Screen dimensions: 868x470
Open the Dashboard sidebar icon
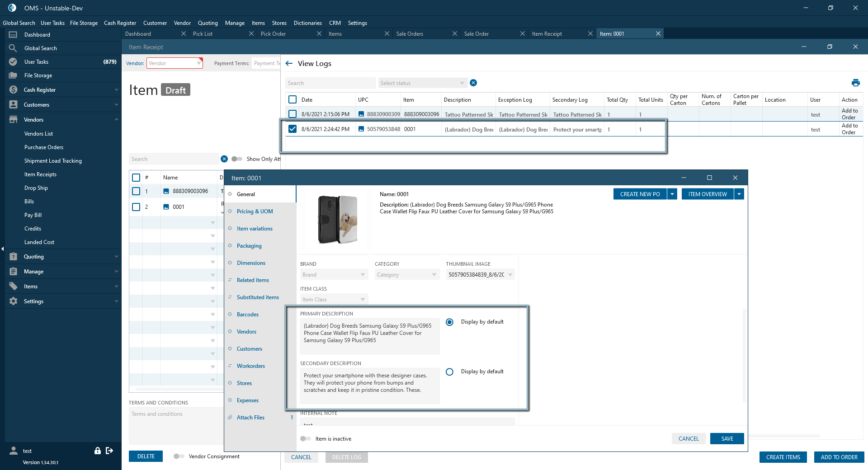(13, 35)
